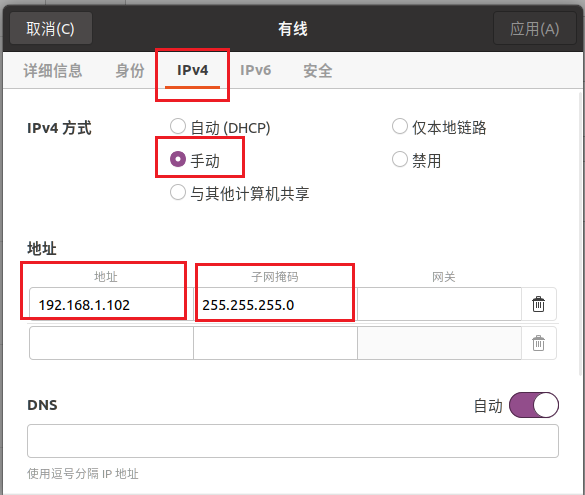Switch to the IPv6 tab
This screenshot has height=495, width=585.
pyautogui.click(x=256, y=71)
